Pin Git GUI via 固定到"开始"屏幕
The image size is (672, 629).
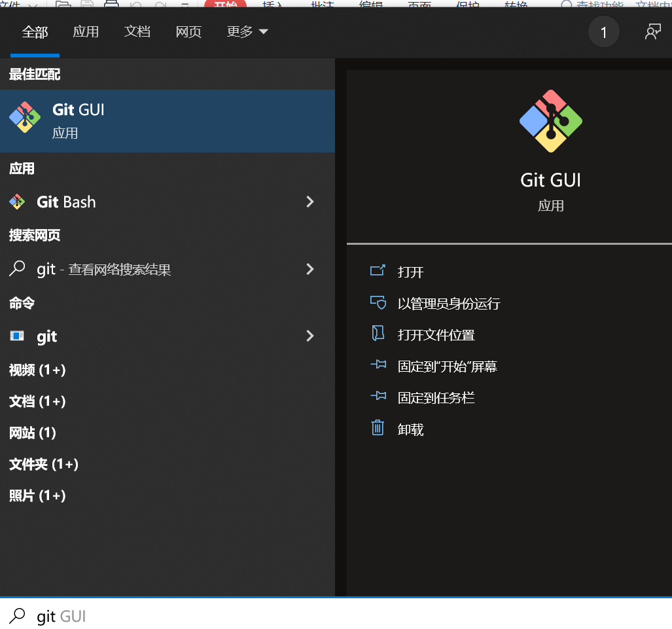coord(447,367)
